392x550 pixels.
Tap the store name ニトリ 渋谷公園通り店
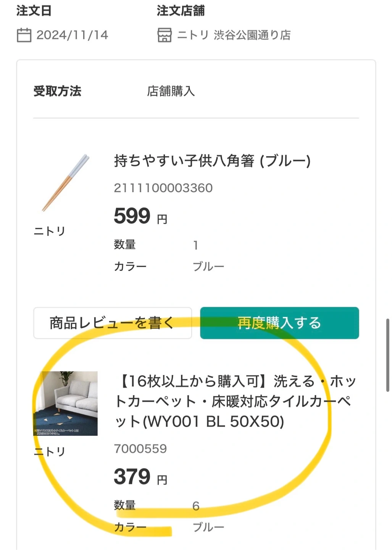click(x=234, y=35)
